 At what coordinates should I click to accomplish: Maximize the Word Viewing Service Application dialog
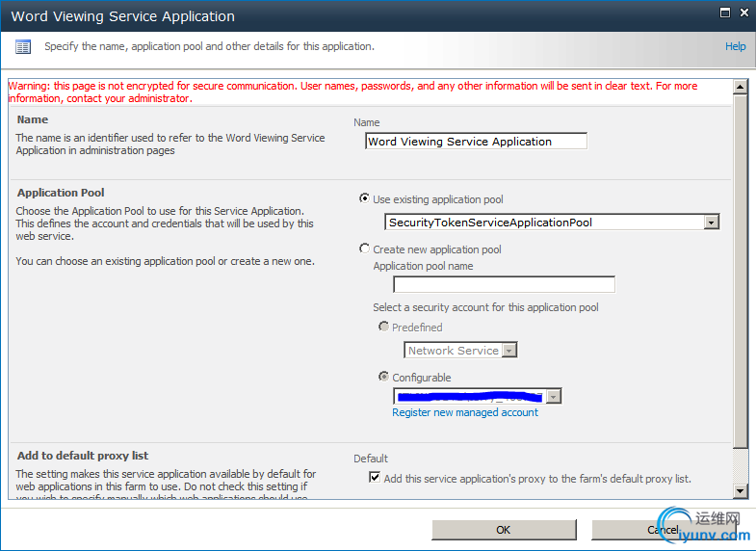coord(724,13)
